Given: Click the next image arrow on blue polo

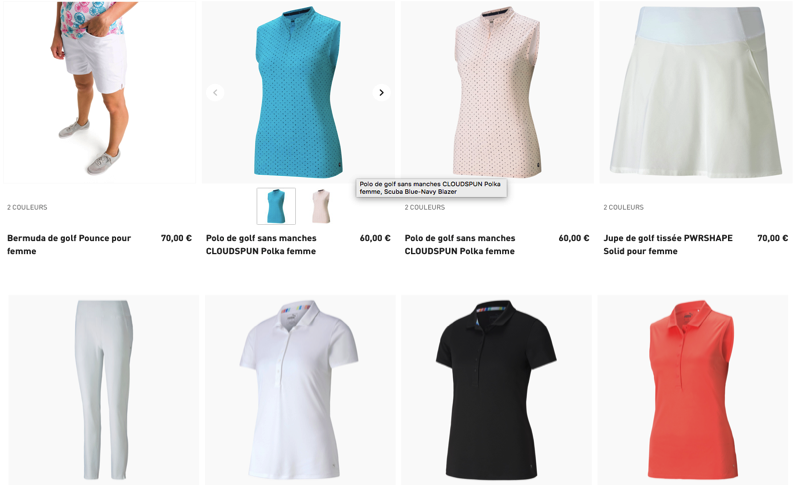Looking at the screenshot, I should coord(381,92).
